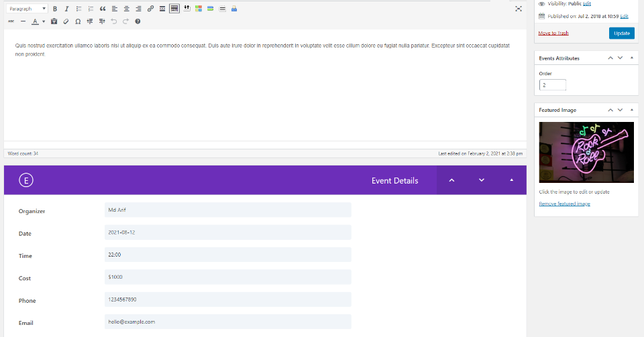
Task: Click the Rock & Roll featured image
Action: (586, 152)
